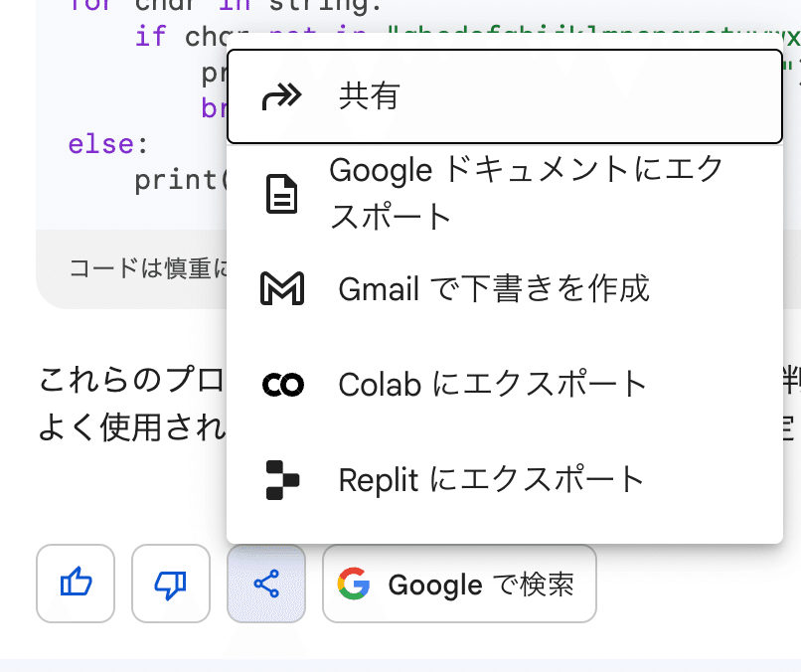The height and width of the screenshot is (672, 801).
Task: Toggle the share and export icon button
Action: coord(266,584)
